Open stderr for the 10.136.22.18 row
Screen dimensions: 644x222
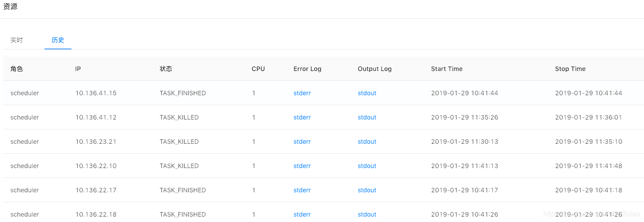(302, 214)
